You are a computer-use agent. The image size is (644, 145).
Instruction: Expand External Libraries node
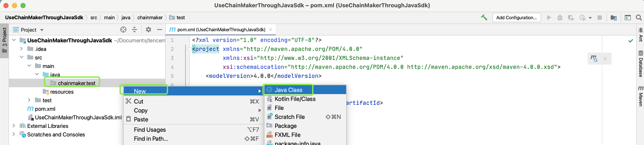tap(14, 126)
